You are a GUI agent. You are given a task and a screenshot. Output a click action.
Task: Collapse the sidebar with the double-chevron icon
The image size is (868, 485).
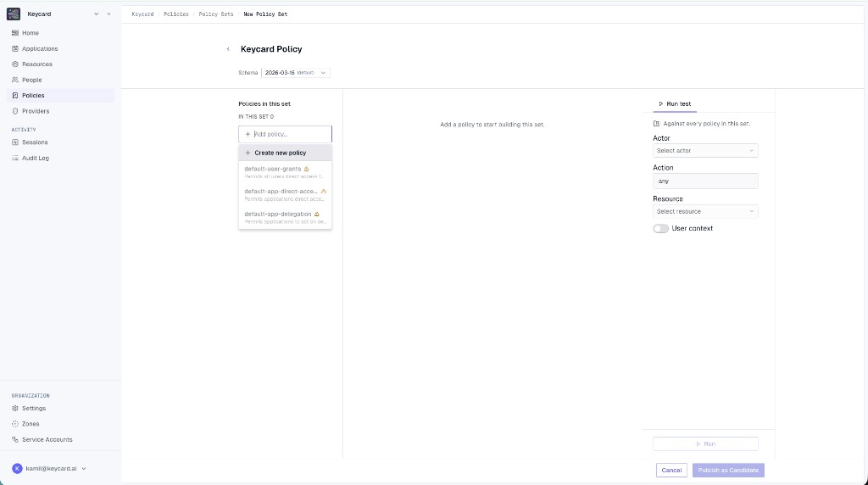108,14
